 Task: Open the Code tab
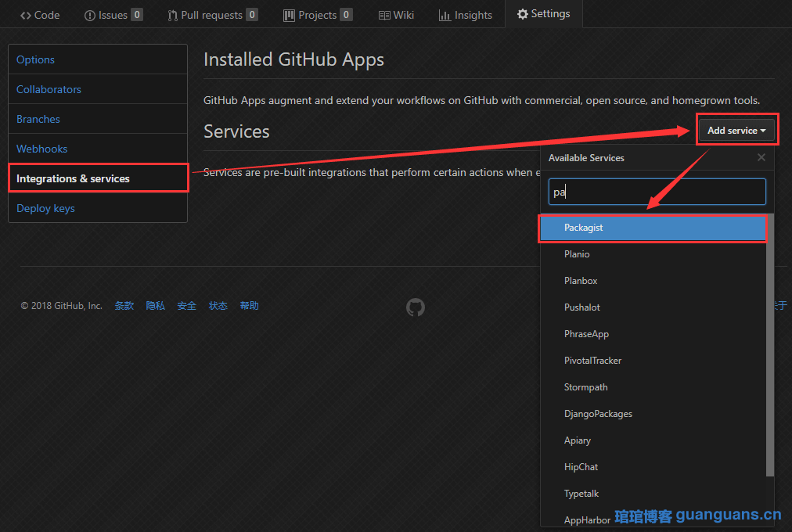[x=40, y=15]
